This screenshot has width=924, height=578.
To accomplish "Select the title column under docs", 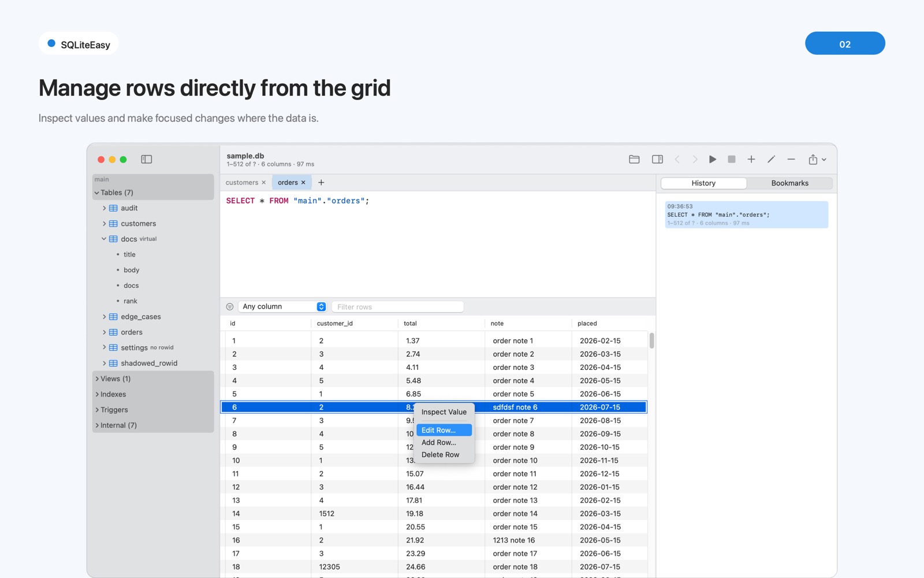I will click(x=129, y=255).
